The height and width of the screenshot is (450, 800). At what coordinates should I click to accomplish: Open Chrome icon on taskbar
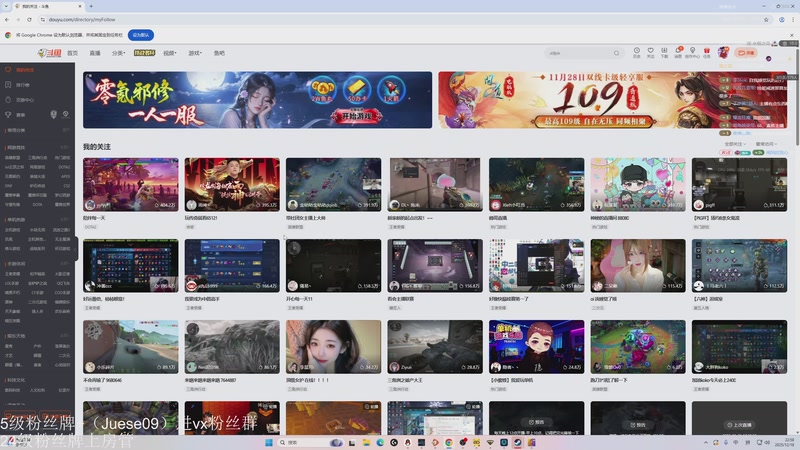pos(448,442)
